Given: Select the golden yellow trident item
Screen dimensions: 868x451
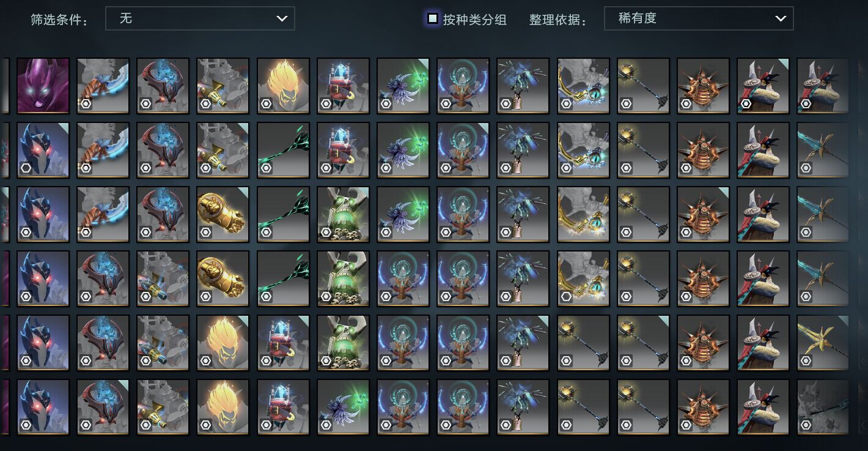Looking at the screenshot, I should [823, 343].
